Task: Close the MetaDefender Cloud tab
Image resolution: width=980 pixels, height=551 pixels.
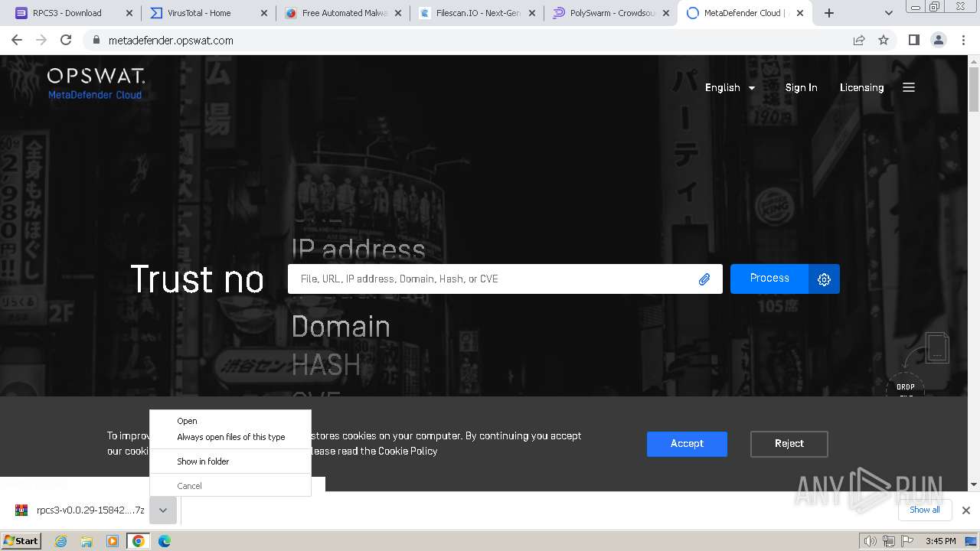Action: [800, 13]
